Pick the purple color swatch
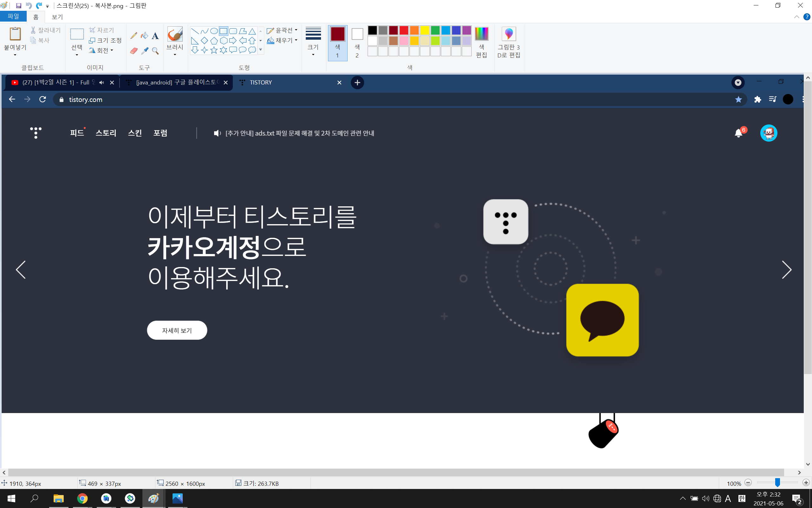This screenshot has height=508, width=812. pos(467,30)
